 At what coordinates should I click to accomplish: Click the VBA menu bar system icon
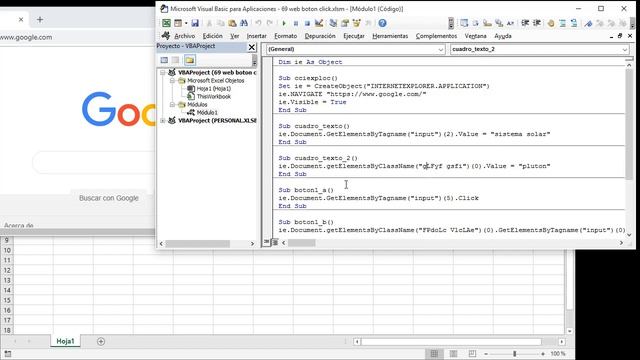coord(165,36)
